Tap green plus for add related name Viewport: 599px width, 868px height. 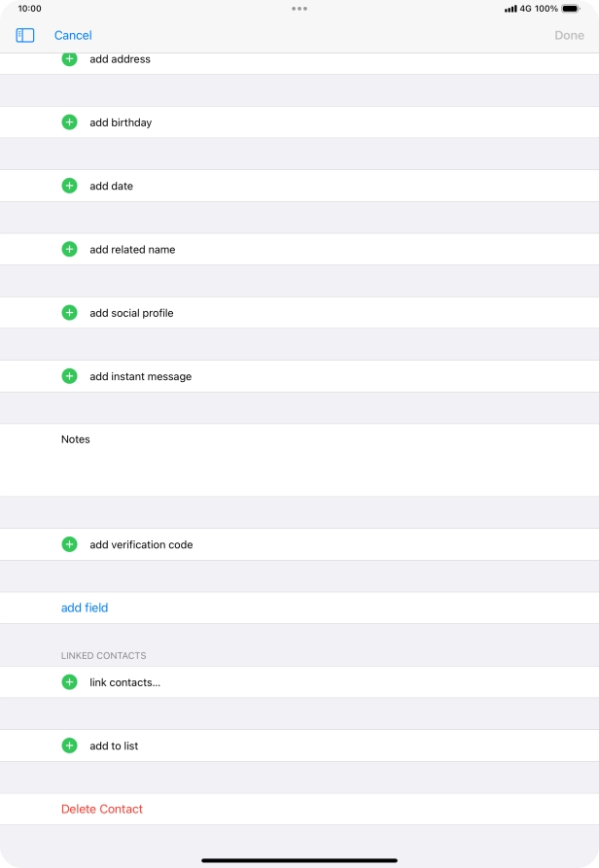tap(69, 249)
